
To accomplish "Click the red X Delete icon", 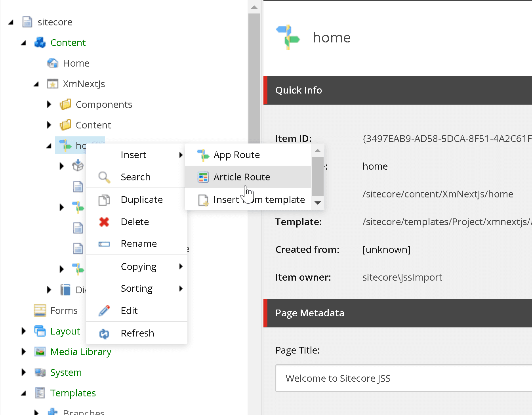I will point(104,222).
